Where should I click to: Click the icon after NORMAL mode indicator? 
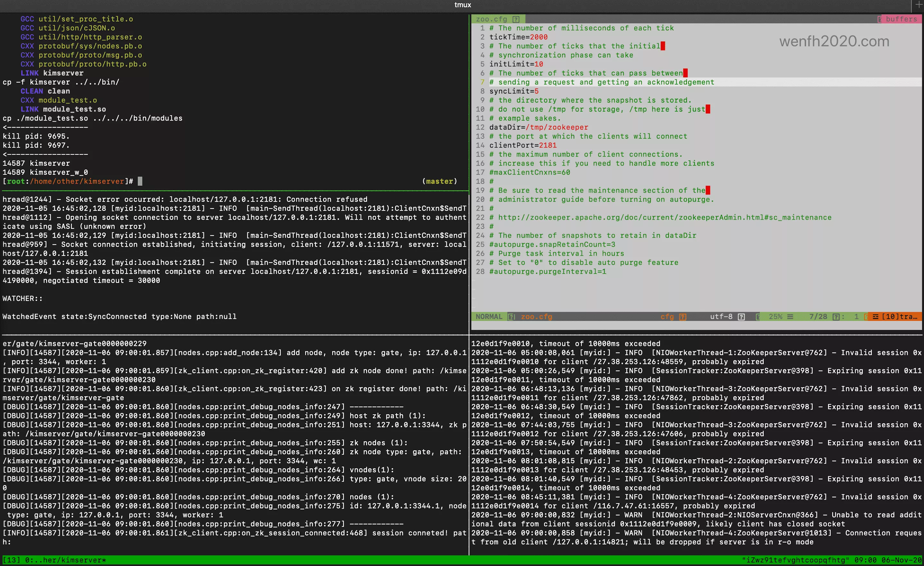coord(511,317)
